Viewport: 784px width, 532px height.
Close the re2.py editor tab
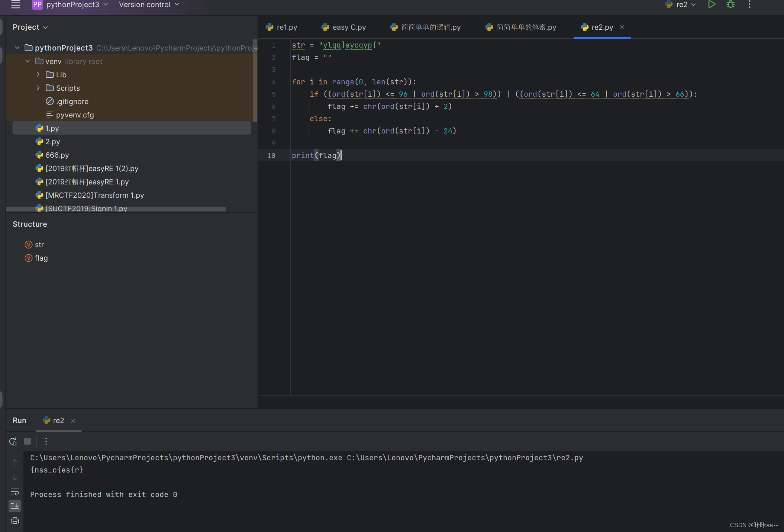622,27
